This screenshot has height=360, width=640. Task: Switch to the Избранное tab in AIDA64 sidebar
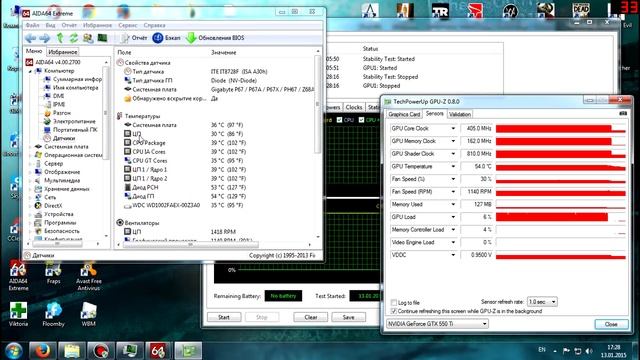[62, 52]
